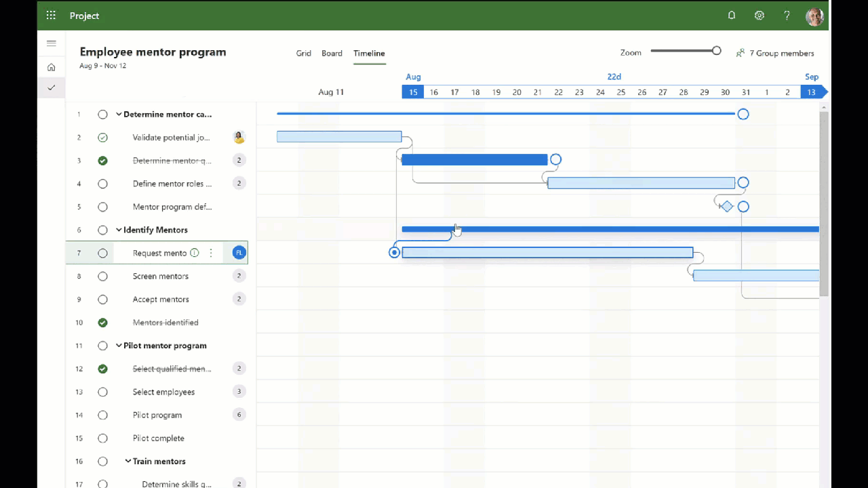
Task: Collapse the Identify Mentors group
Action: tap(119, 230)
